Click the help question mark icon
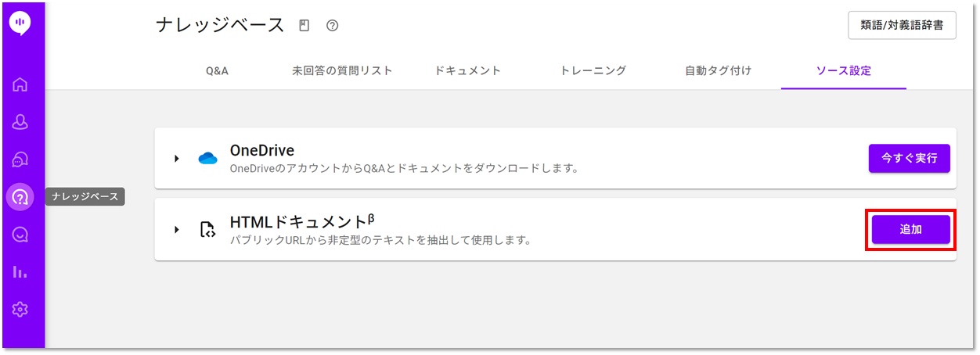980x355 pixels. coord(332,26)
